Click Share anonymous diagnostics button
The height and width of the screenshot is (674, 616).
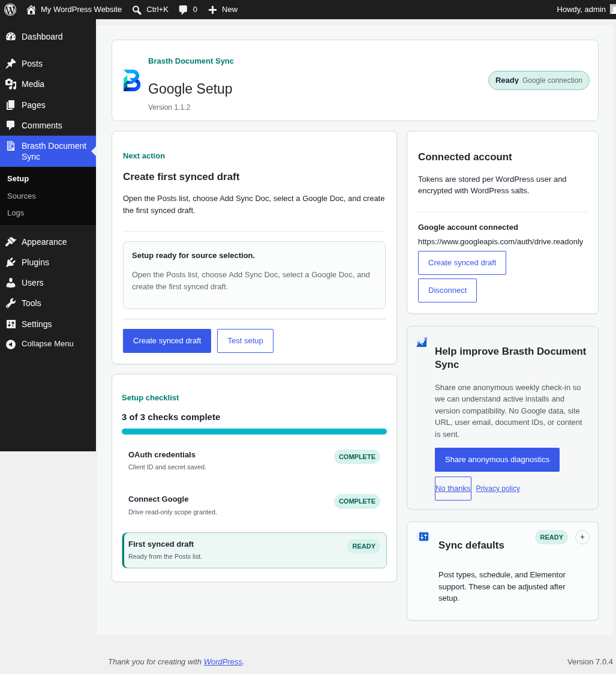tap(497, 460)
